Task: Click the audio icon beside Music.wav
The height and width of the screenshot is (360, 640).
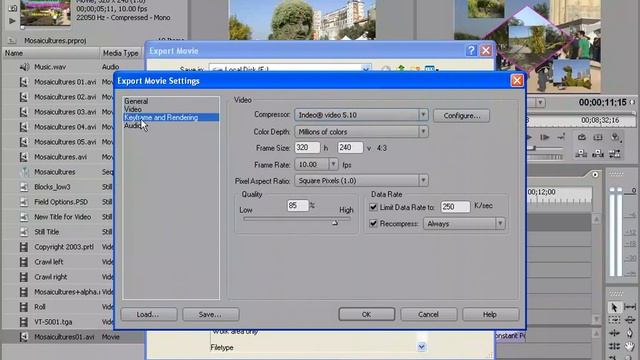Action: coord(24,67)
